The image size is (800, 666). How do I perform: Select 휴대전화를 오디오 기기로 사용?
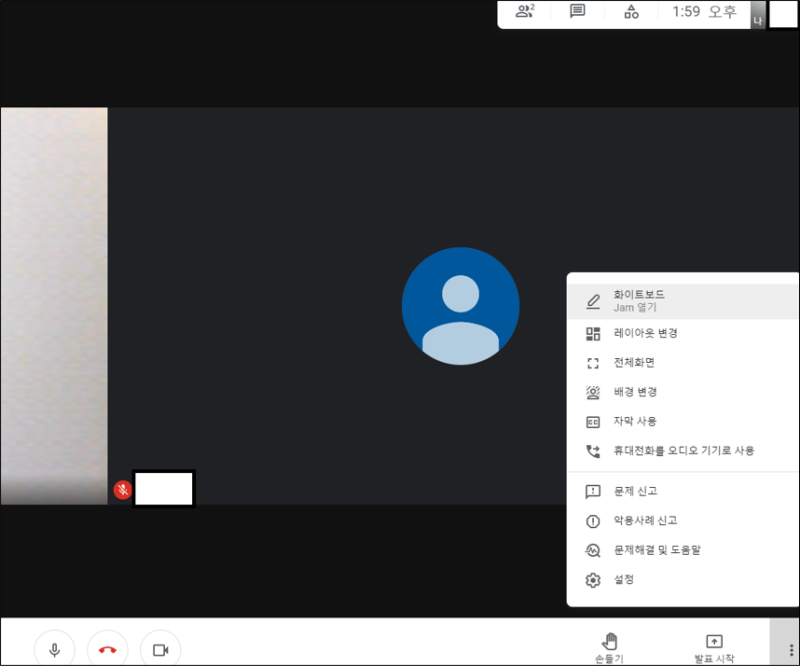(683, 451)
